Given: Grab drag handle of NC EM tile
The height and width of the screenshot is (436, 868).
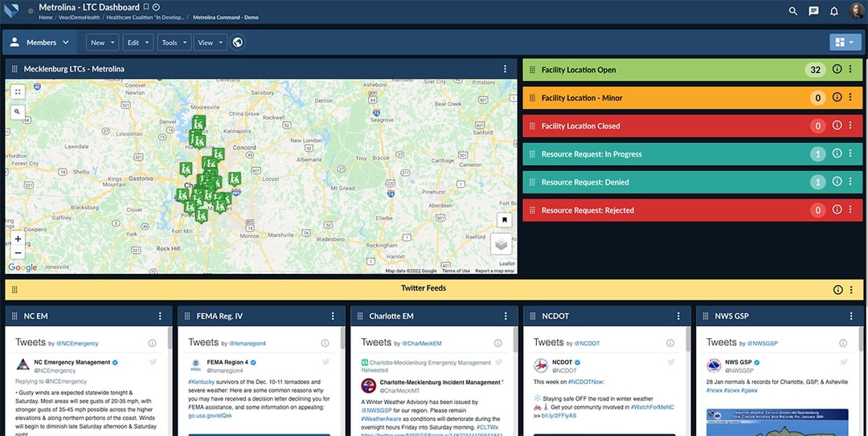Looking at the screenshot, I should coord(15,316).
